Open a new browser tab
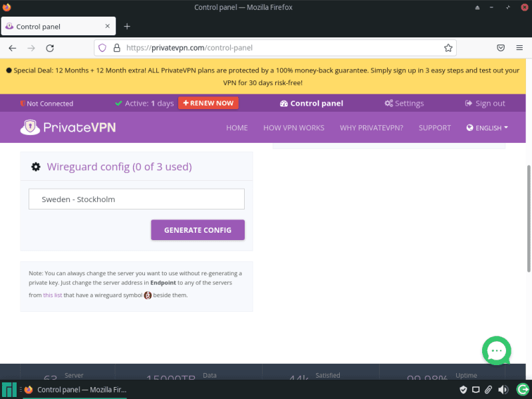The height and width of the screenshot is (399, 532). point(127,26)
